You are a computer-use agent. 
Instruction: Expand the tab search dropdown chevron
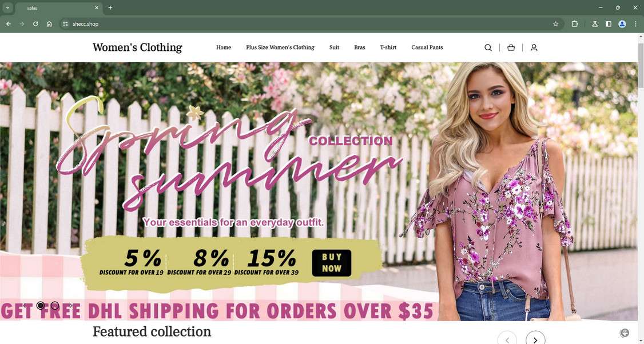coord(7,7)
